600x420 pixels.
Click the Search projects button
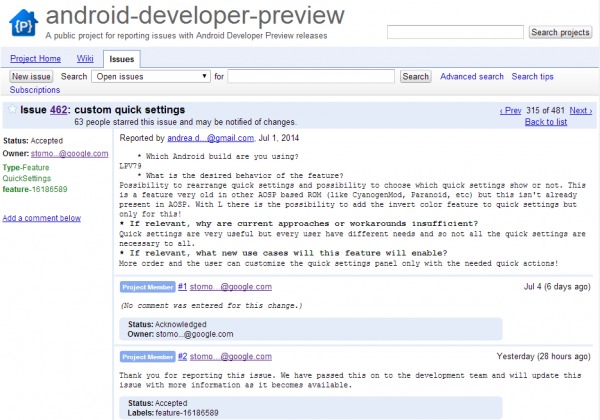point(560,32)
